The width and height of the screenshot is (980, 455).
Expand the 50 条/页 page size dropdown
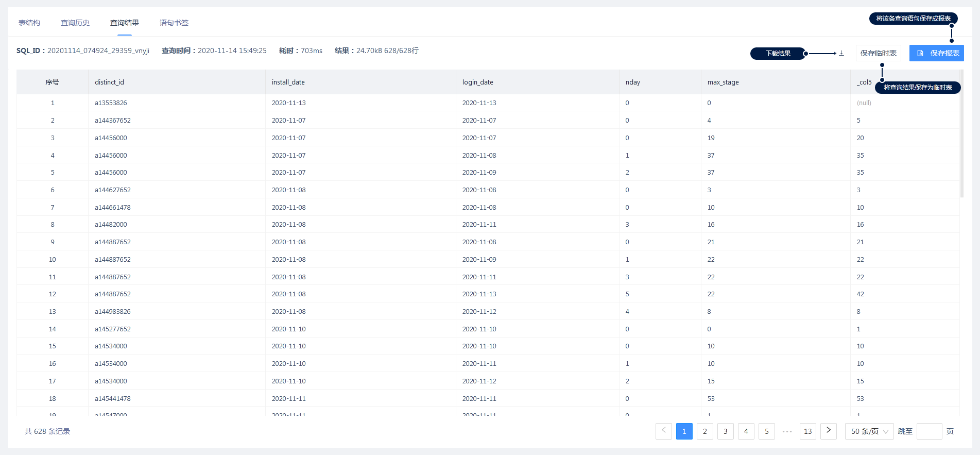[869, 431]
